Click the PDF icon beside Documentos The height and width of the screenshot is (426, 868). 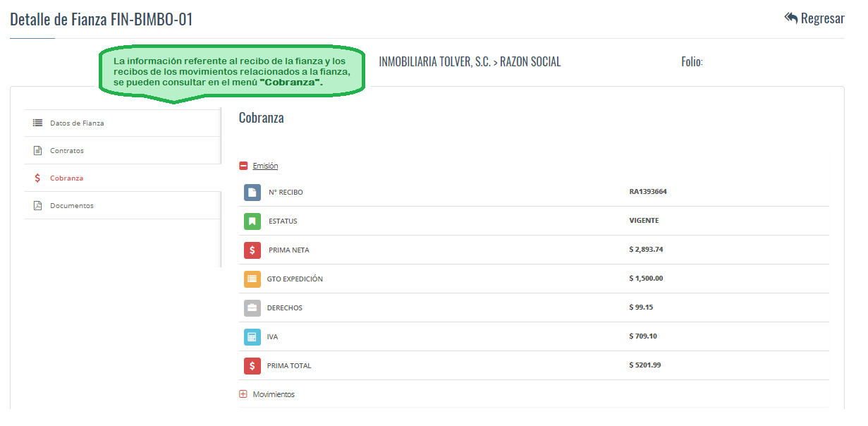tap(38, 205)
